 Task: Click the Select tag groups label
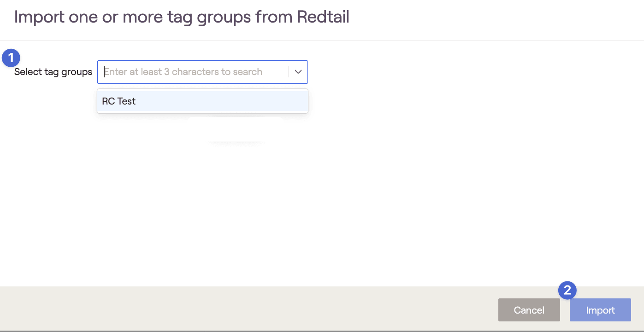53,72
